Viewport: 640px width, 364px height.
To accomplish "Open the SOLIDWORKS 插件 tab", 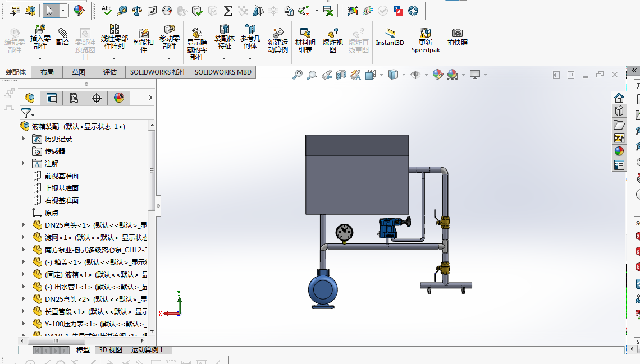I will click(x=158, y=72).
